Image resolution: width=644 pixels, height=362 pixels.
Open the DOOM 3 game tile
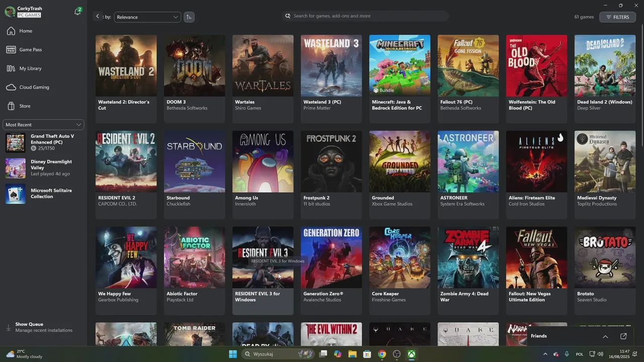point(194,79)
